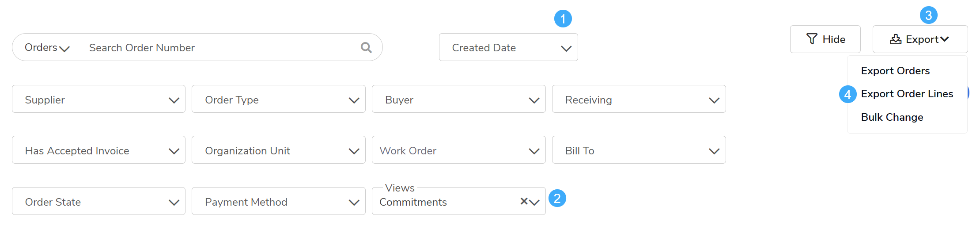Expand the Order Type filter
Screen dimensions: 980x226
(x=278, y=100)
